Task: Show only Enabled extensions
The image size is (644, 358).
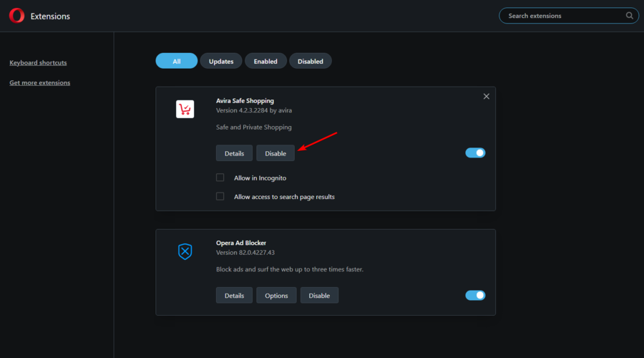Action: pos(265,61)
